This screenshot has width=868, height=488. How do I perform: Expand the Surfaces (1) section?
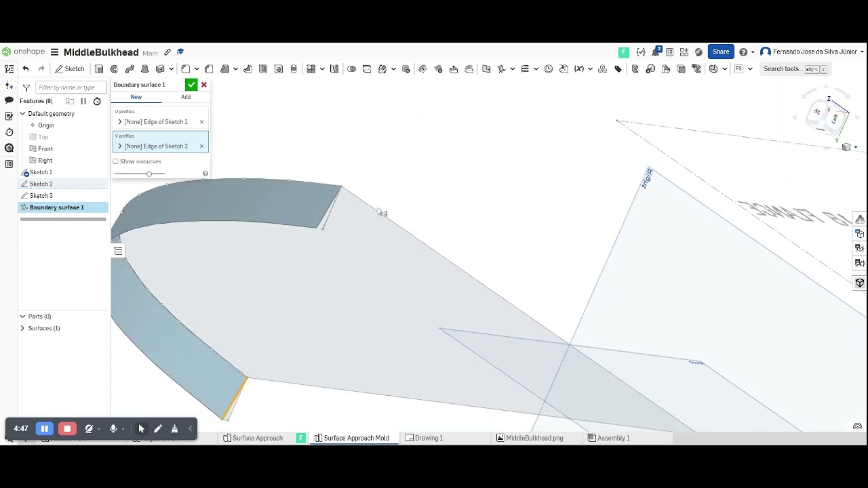point(22,328)
